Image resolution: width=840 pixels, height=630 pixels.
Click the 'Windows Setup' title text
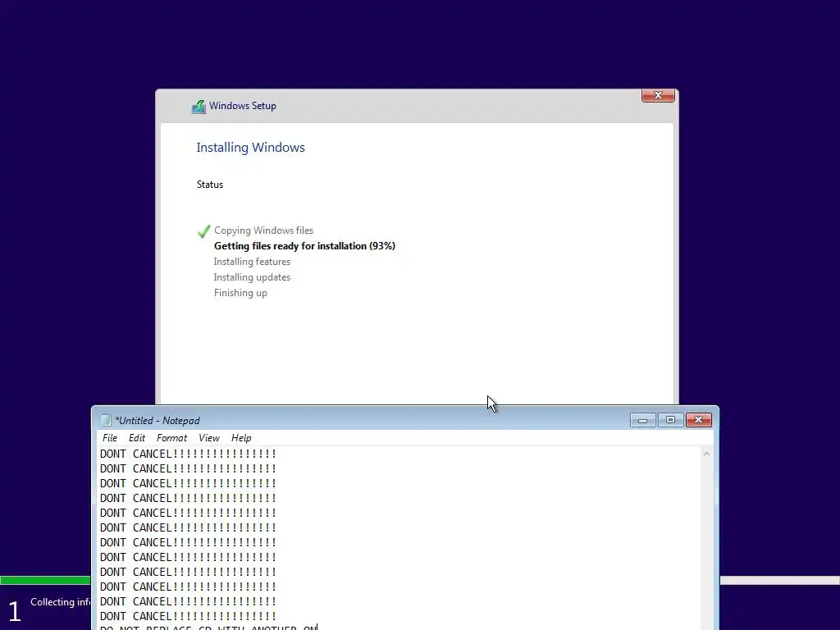[x=243, y=106]
